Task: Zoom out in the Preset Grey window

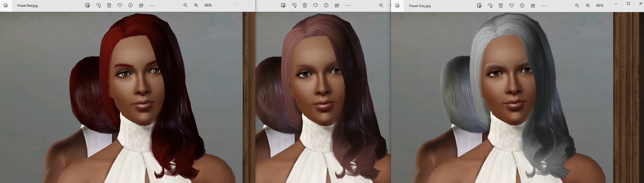Action: (x=577, y=5)
